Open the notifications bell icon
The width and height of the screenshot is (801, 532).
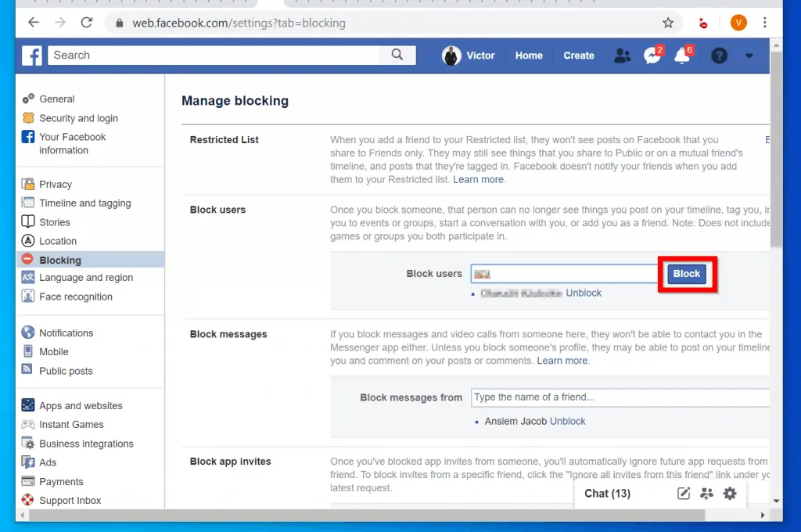coord(682,56)
